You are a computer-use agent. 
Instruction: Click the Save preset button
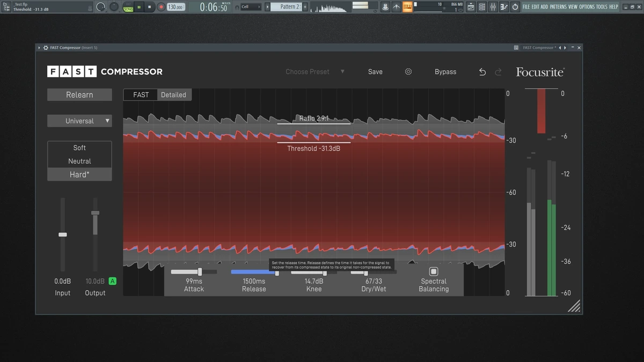tap(375, 71)
